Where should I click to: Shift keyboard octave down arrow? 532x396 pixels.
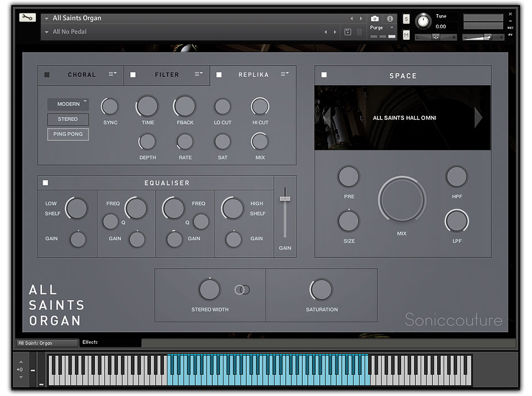coord(21,377)
